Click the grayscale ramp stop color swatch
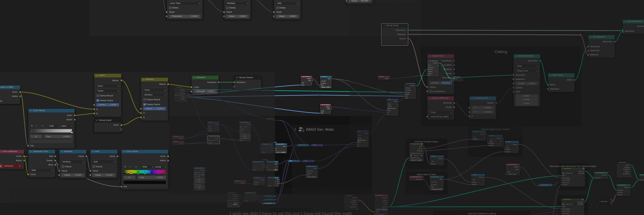 [52, 141]
